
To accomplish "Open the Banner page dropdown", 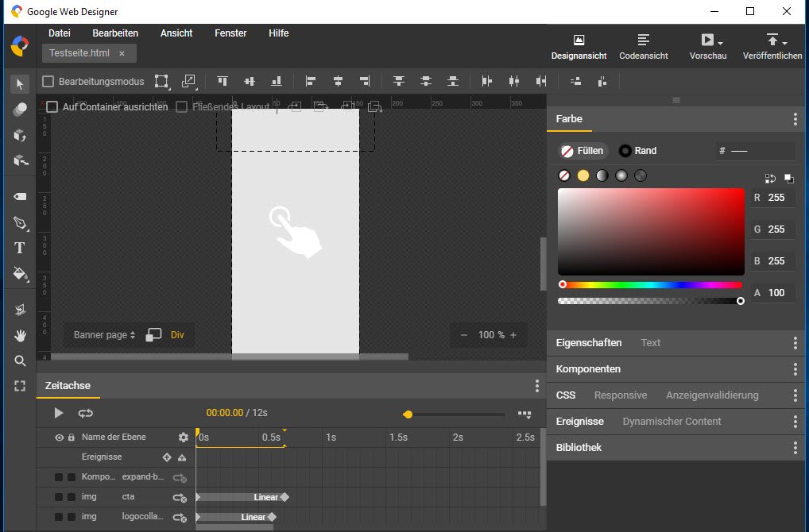I will click(x=104, y=335).
